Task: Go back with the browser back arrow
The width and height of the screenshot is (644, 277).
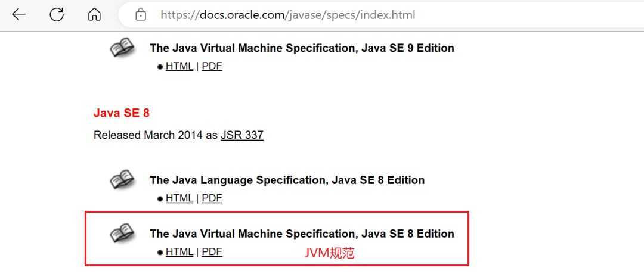Action: click(x=19, y=15)
